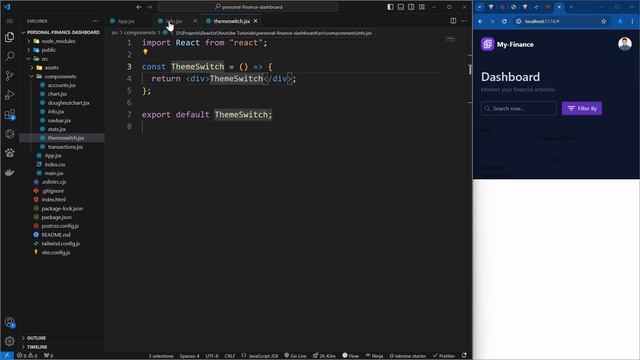Viewport: 640px width, 360px height.
Task: Open the Manage gear in the activity bar
Action: [9, 341]
